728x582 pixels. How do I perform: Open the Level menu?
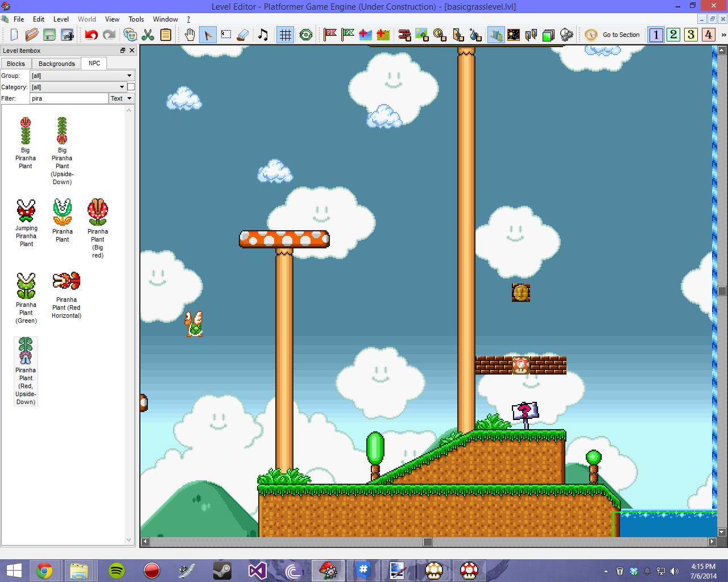point(61,19)
